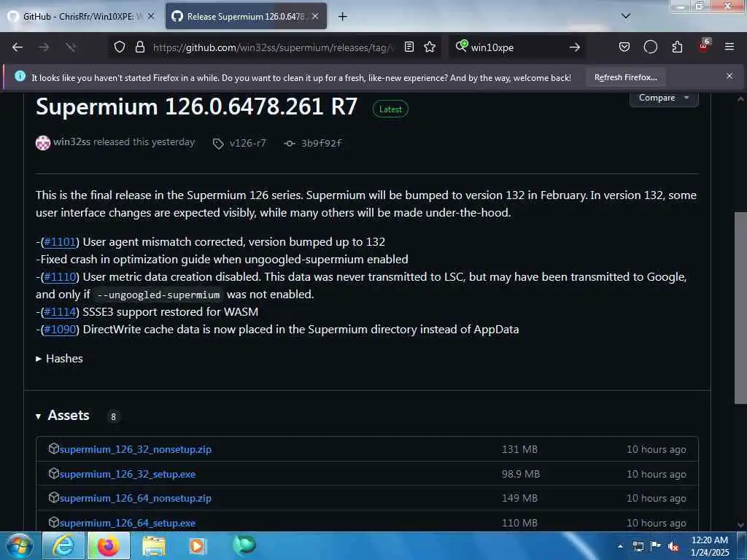This screenshot has width=747, height=560.
Task: Download supermium_126_64_setup.exe
Action: click(x=127, y=523)
